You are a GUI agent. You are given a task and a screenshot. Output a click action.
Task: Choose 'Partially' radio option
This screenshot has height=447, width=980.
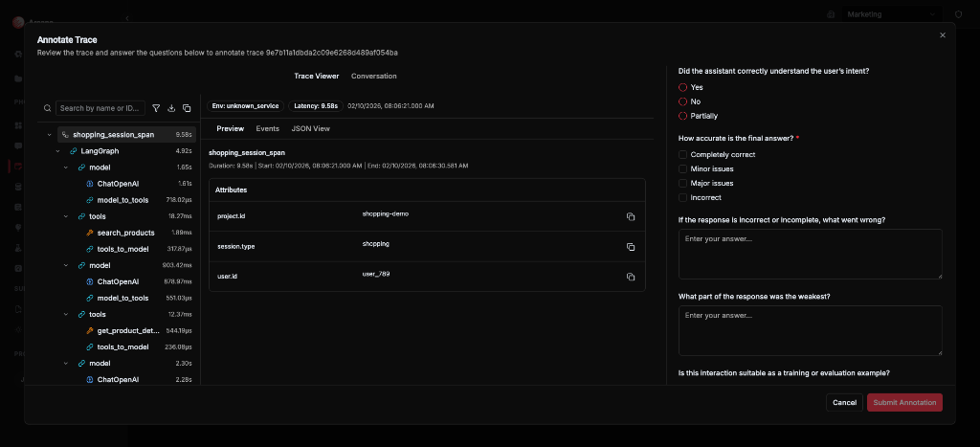[x=682, y=116]
